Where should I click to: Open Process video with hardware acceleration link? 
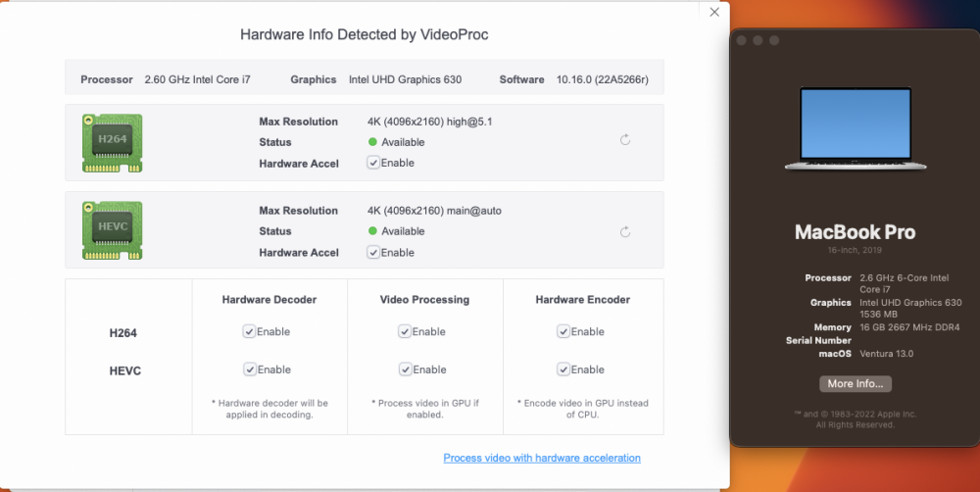point(542,458)
